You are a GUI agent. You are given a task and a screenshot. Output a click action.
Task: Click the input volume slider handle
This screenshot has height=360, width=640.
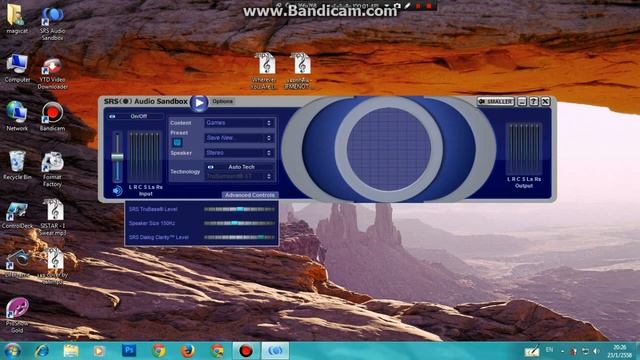tap(117, 157)
